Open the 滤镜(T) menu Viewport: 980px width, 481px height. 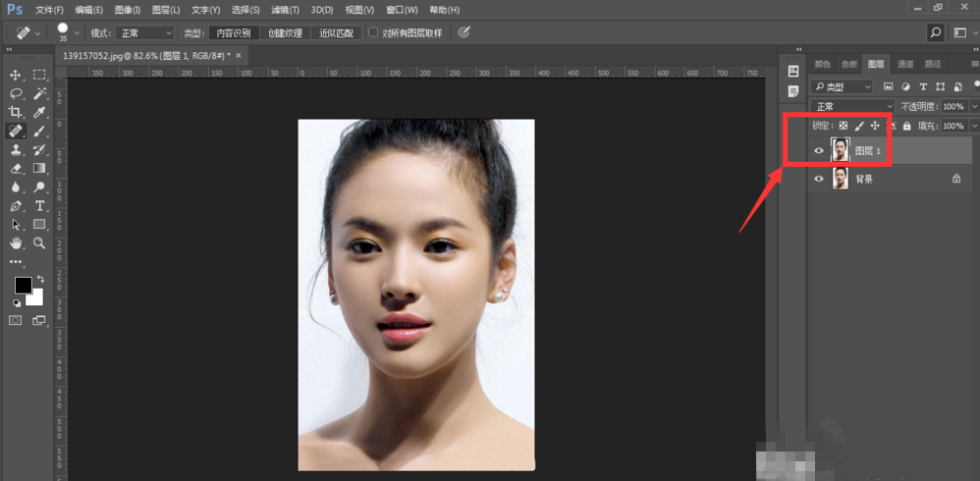point(286,10)
